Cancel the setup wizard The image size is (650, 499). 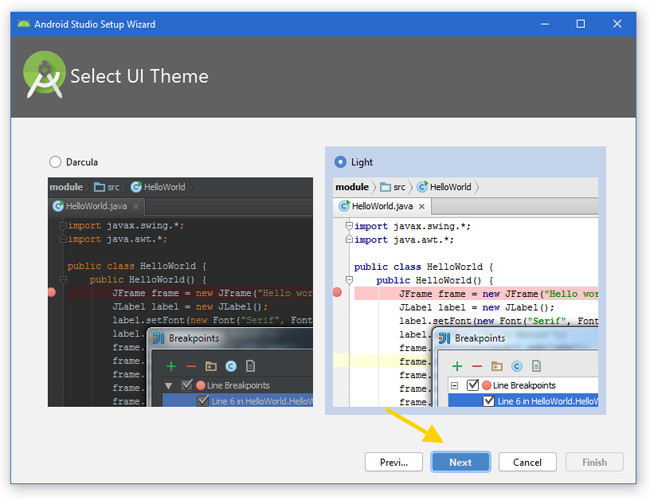(x=527, y=462)
